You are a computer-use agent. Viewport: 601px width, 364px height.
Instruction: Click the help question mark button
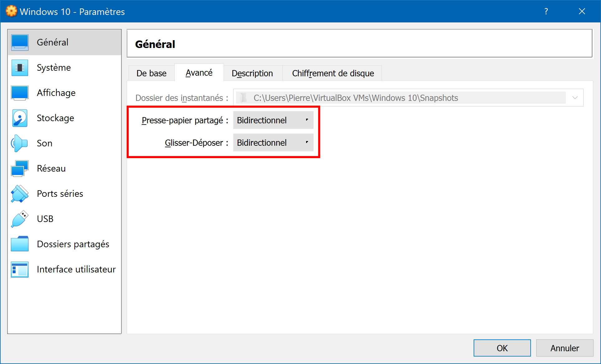click(x=546, y=12)
